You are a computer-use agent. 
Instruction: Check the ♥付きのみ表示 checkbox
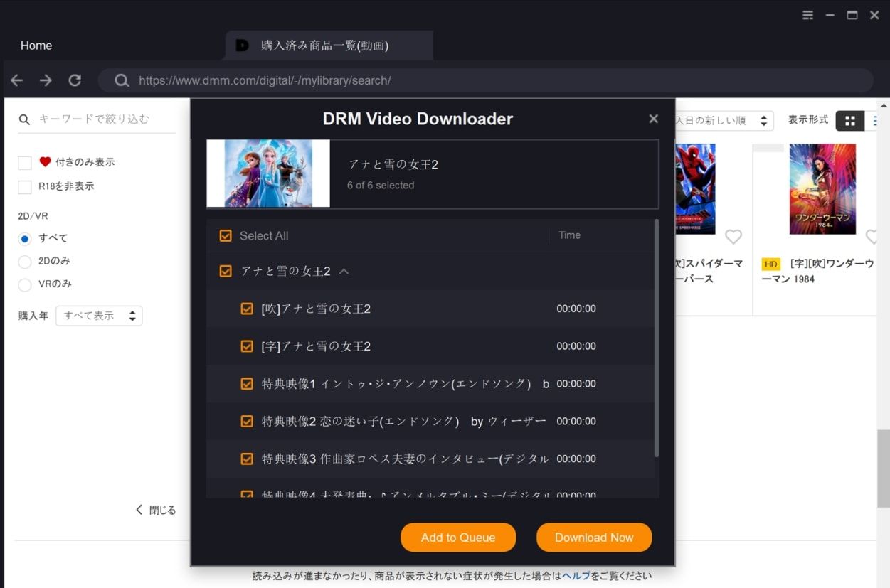[x=25, y=163]
